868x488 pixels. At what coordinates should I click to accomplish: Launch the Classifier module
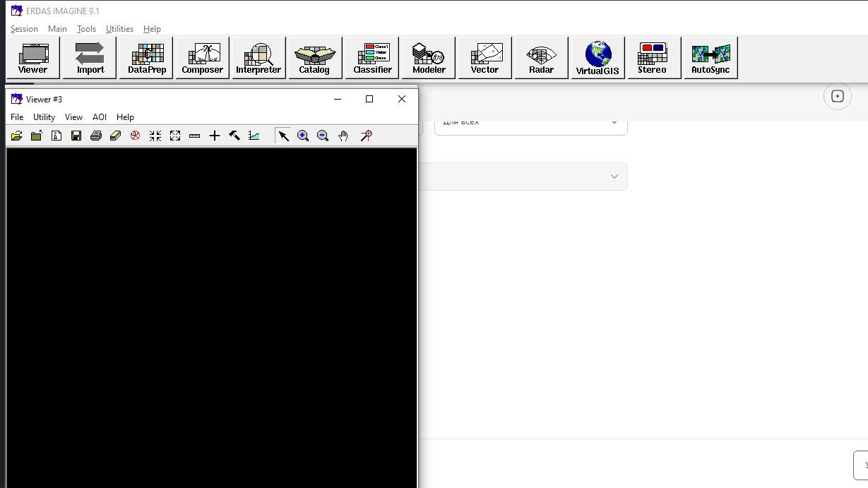pyautogui.click(x=372, y=58)
